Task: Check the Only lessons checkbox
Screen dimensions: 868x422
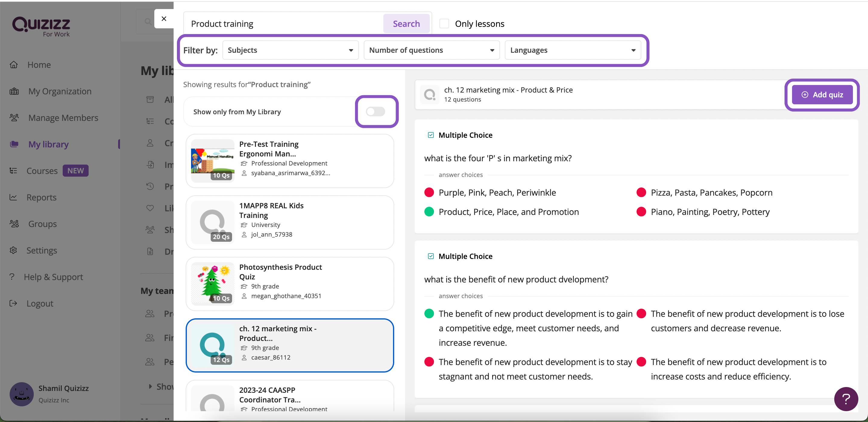Action: pyautogui.click(x=444, y=24)
